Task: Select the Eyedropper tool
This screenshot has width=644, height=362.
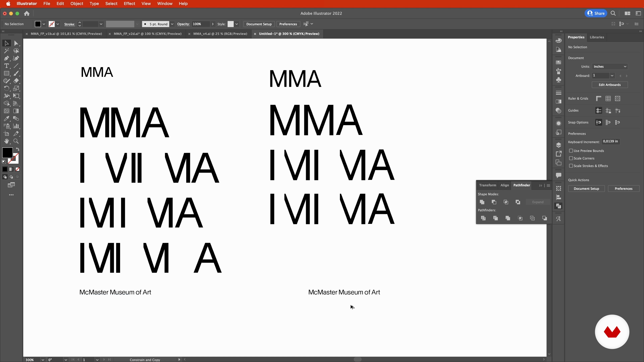Action: (x=7, y=118)
